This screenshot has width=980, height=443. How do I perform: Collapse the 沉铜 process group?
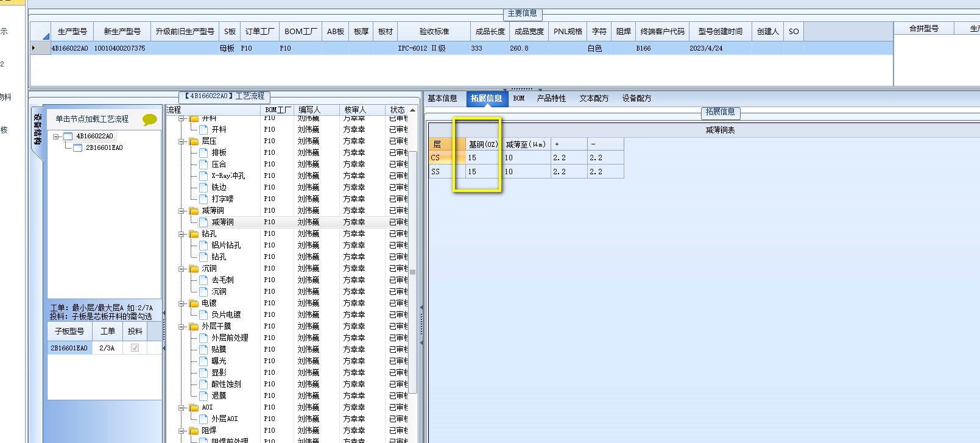(x=182, y=269)
